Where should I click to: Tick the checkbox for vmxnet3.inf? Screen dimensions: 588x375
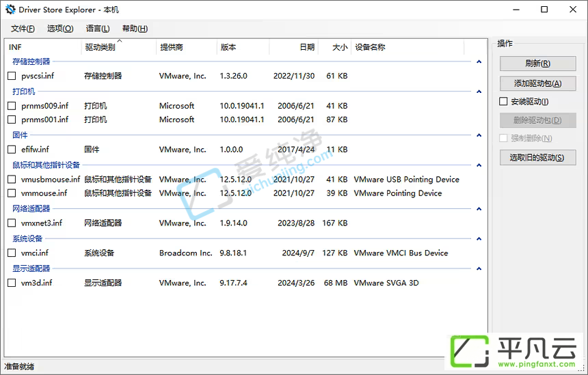(12, 223)
